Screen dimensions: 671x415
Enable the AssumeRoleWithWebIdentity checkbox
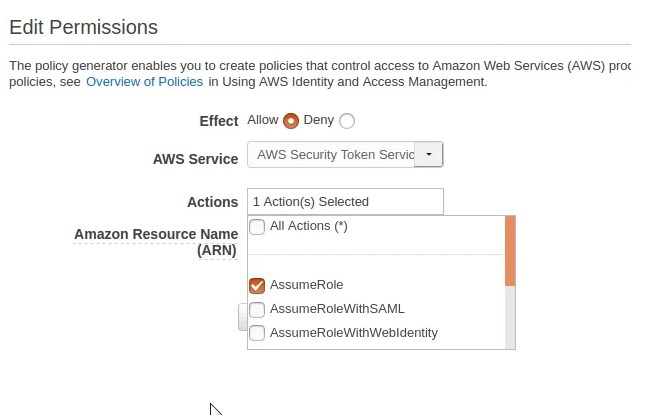[x=257, y=333]
